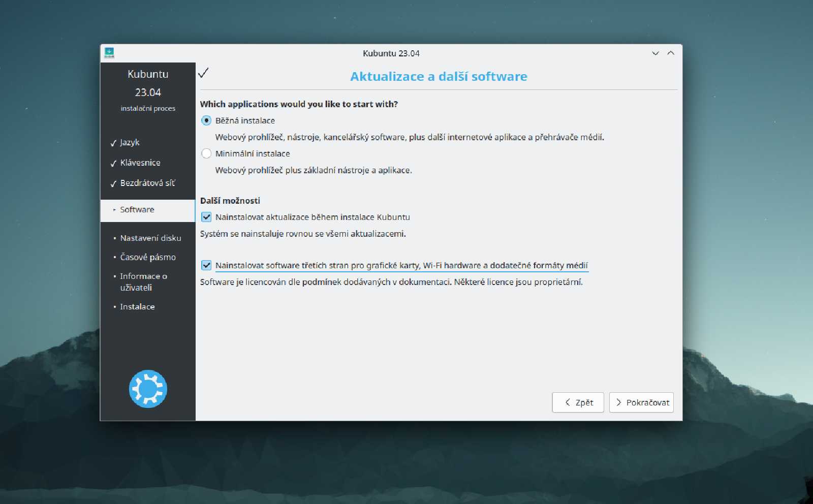Screen dimensions: 813x504
Task: Click the 'Systém se nainstaluje rovnou' note
Action: click(x=303, y=234)
